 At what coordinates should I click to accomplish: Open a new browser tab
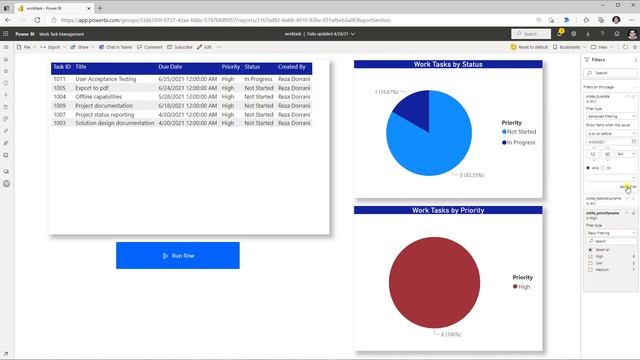[100, 8]
